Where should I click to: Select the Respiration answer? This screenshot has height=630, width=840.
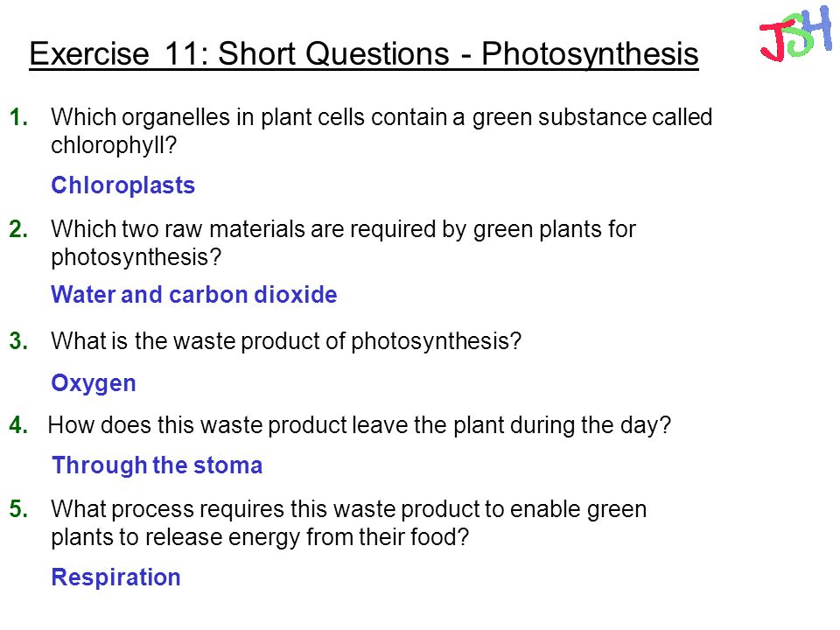tap(115, 577)
